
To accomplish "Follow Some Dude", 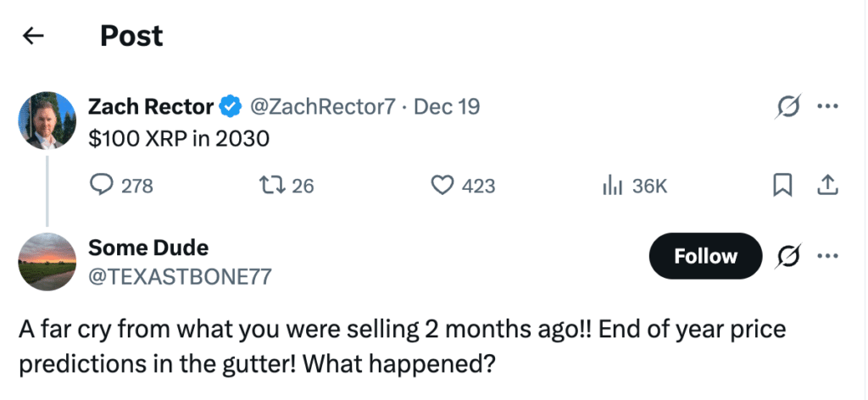I will [705, 256].
